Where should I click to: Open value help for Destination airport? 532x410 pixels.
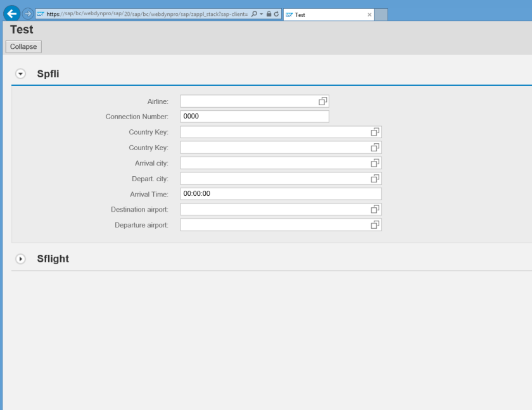click(375, 209)
